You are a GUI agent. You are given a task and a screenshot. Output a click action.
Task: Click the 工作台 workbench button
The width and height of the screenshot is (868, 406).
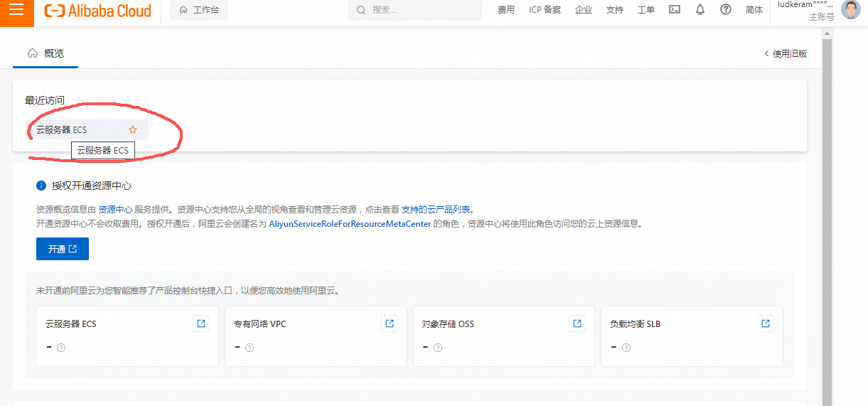199,10
